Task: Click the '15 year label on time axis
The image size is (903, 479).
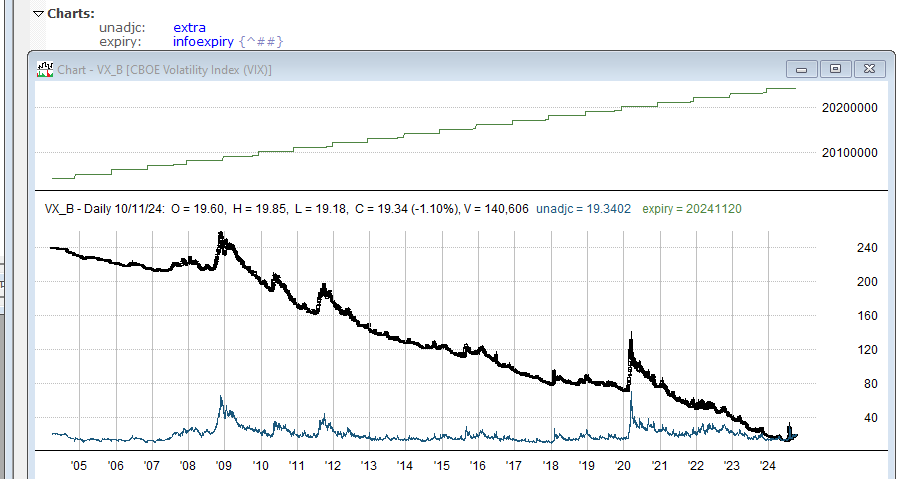Action: coord(441,465)
